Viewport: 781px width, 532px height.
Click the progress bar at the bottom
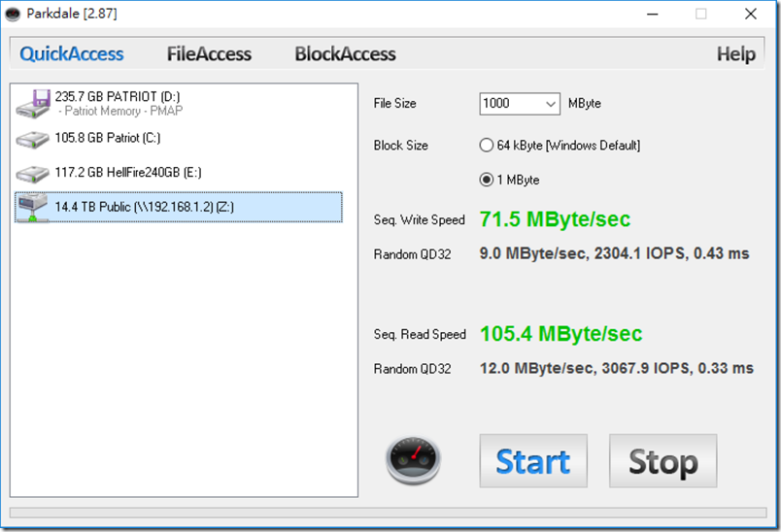coord(388,513)
